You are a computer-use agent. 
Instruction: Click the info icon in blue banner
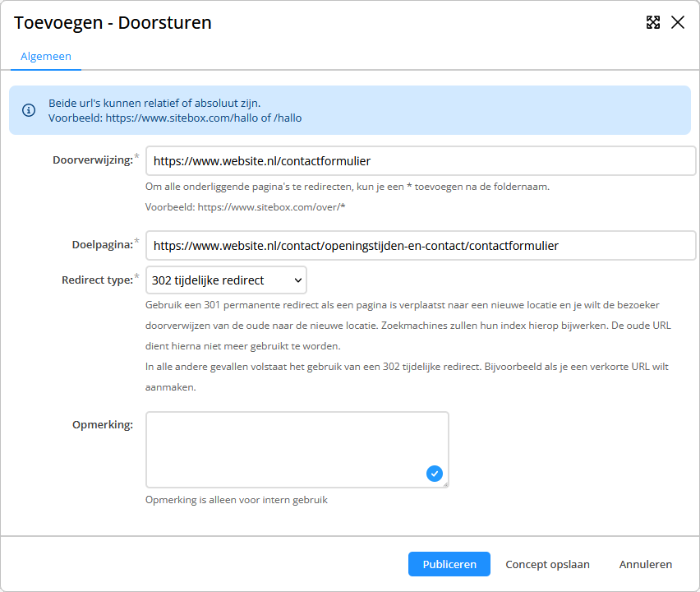pos(29,110)
